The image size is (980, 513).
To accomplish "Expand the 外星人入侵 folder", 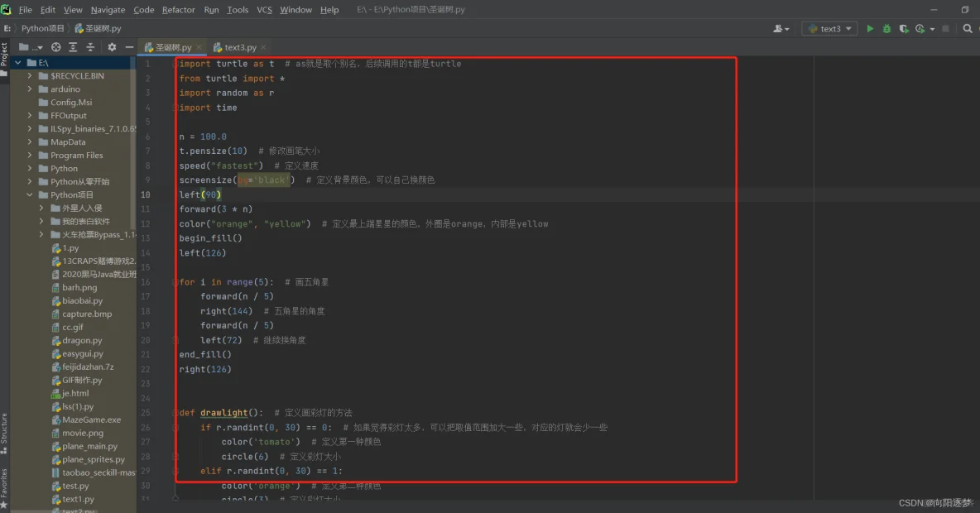I will point(41,208).
